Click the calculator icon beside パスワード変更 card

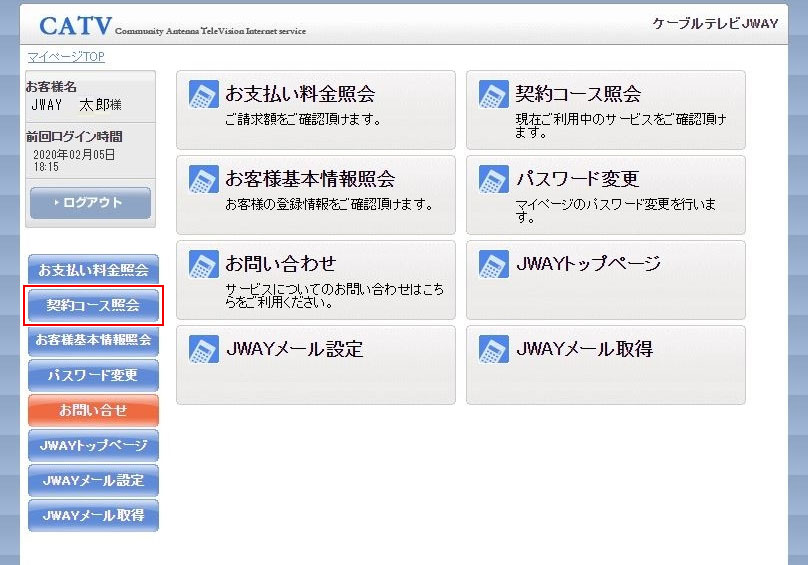494,179
